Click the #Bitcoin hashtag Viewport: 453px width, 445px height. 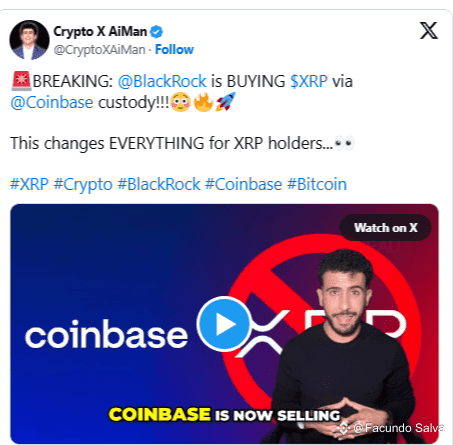point(317,184)
